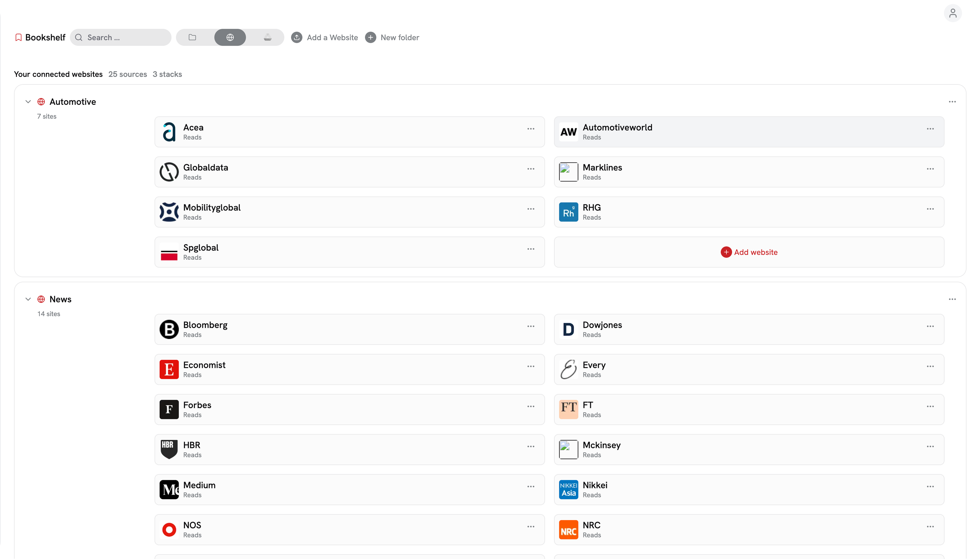Open Economist more options
The height and width of the screenshot is (559, 980).
click(530, 366)
